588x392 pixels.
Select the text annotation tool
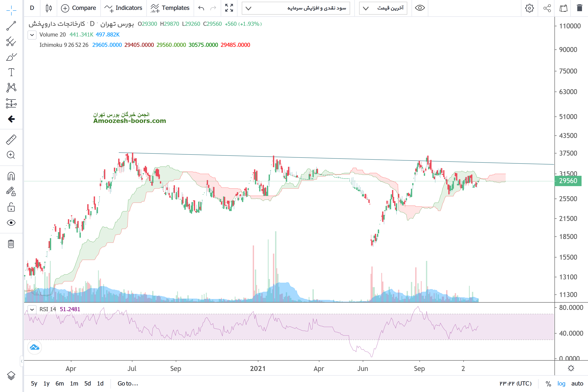click(x=11, y=72)
